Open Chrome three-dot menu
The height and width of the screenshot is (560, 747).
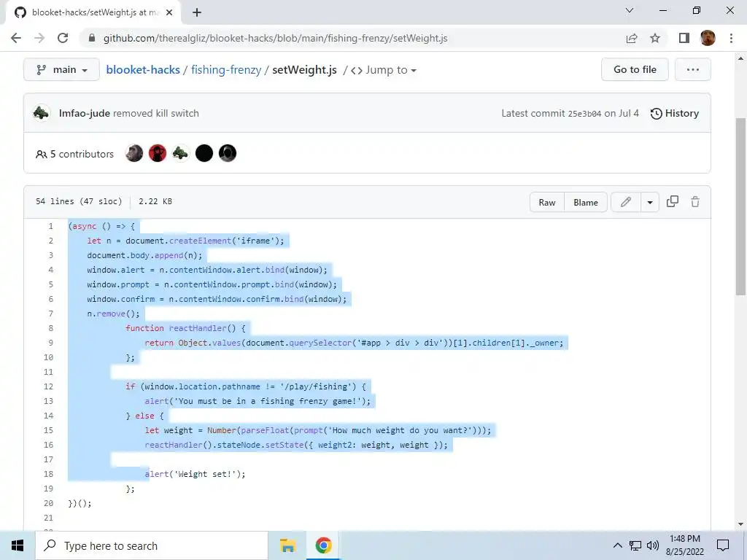pos(731,38)
